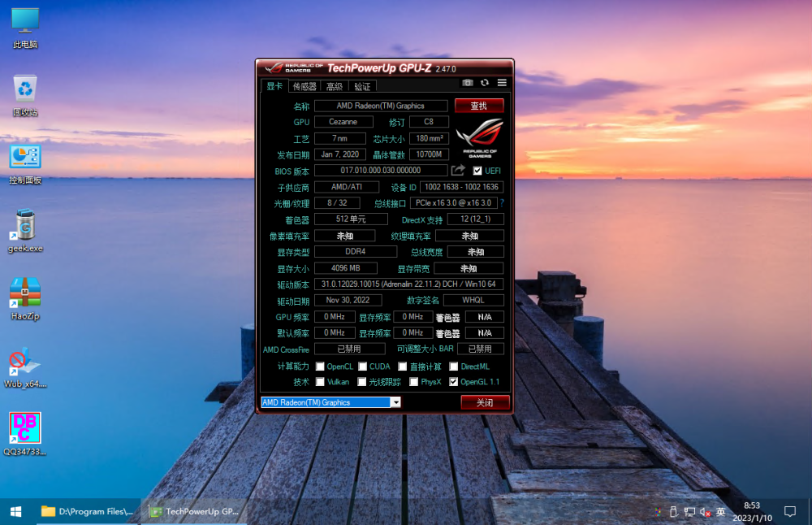This screenshot has height=525, width=812.
Task: Click the Jan 7, 2020 release date
Action: 339,154
